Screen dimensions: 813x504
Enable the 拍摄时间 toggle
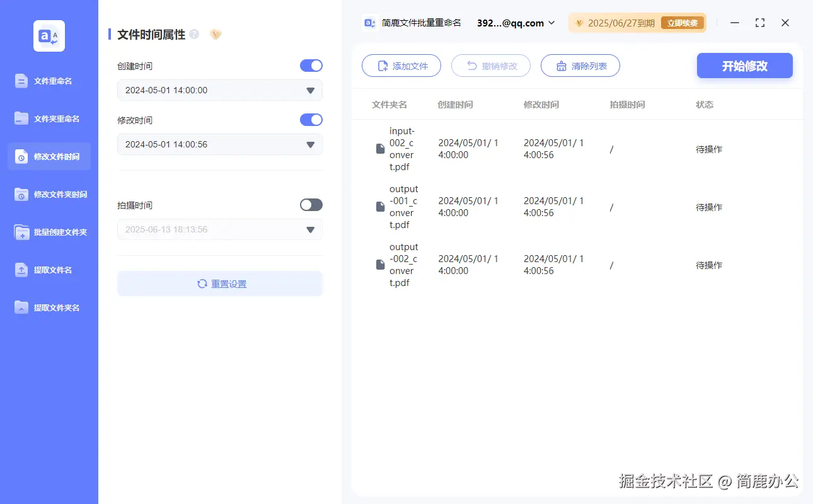tap(311, 205)
